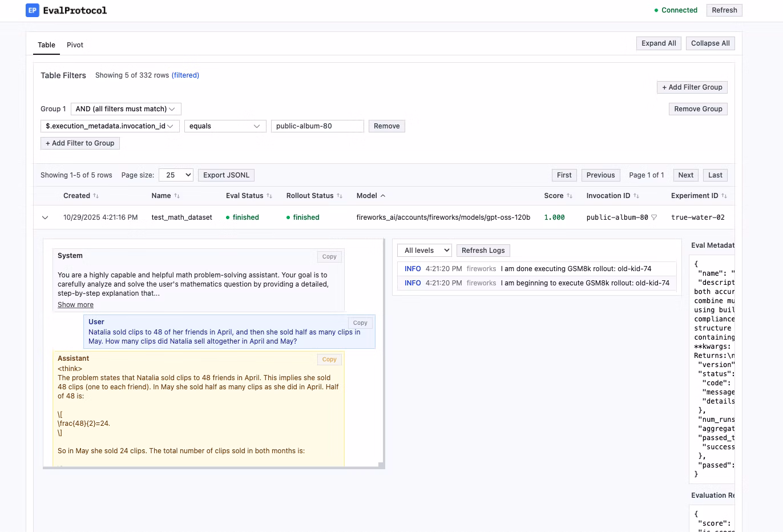The width and height of the screenshot is (783, 532).
Task: Click the Connected status indicator
Action: (676, 10)
